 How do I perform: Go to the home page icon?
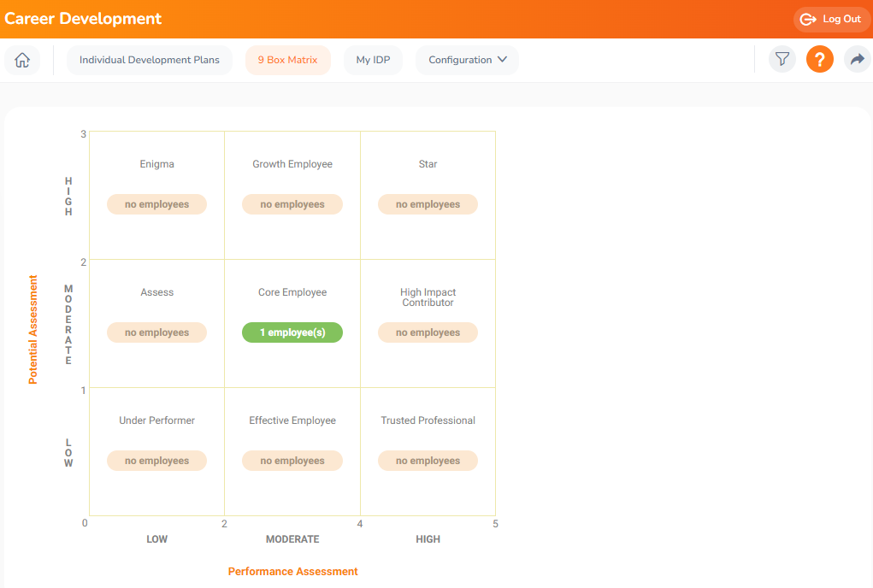(22, 60)
